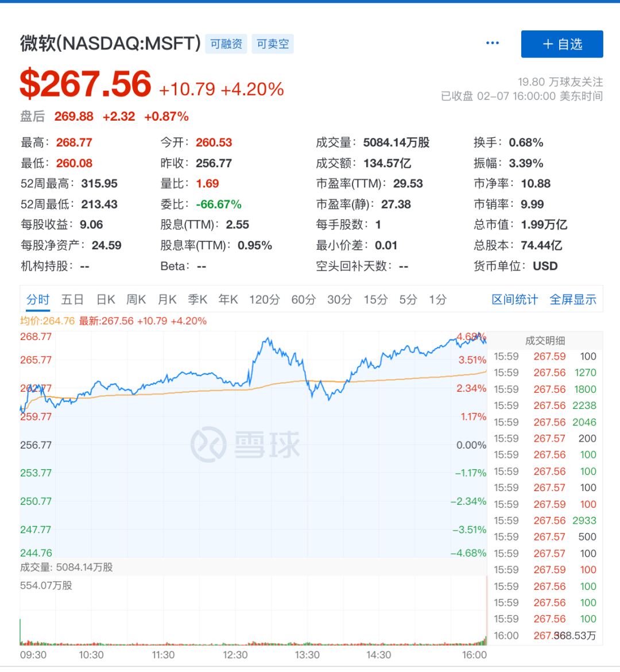Select the 16:00 closing trade row
The image size is (620, 672).
click(545, 636)
